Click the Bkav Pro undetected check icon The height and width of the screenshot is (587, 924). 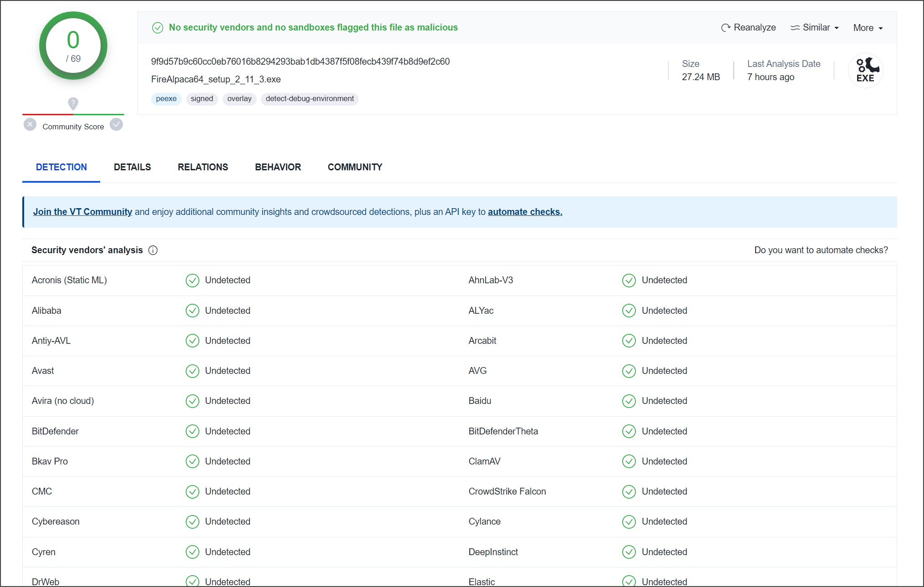(x=193, y=461)
